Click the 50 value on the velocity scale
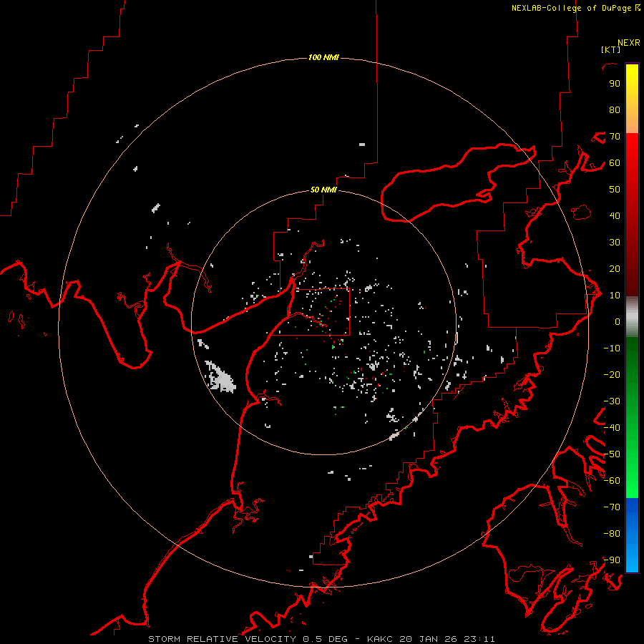The width and height of the screenshot is (644, 644). pyautogui.click(x=615, y=190)
